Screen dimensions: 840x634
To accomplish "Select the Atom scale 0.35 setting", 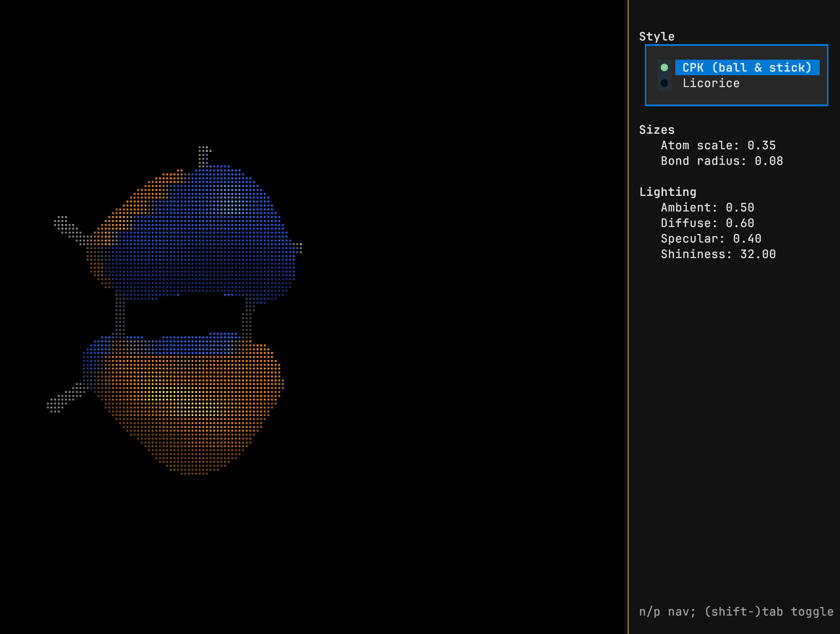I will tap(718, 146).
